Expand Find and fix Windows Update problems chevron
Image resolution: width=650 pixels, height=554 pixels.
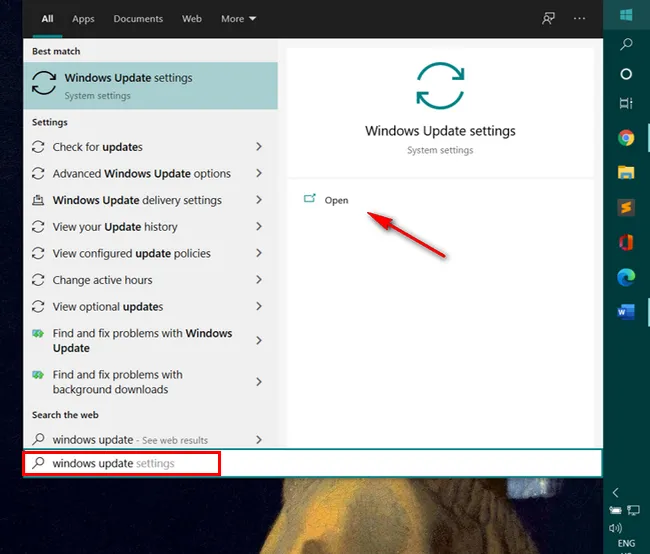pos(259,340)
